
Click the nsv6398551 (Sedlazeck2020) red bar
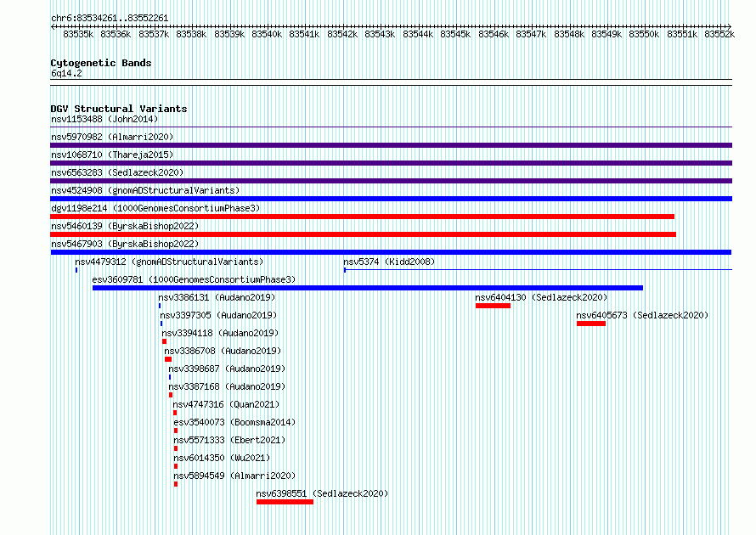(x=285, y=502)
